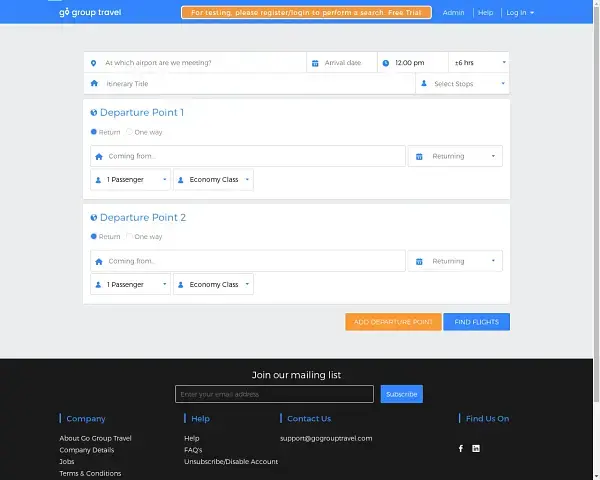Open the Admin menu item

pos(453,13)
